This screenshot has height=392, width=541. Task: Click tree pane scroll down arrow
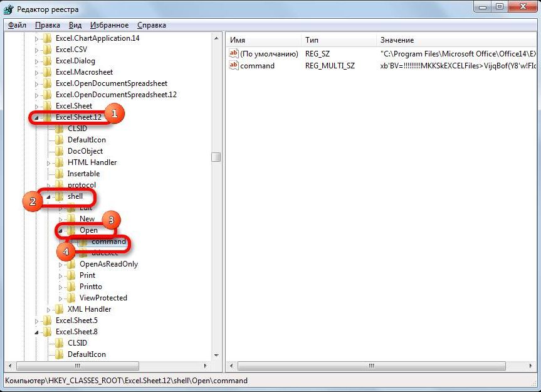(216, 355)
